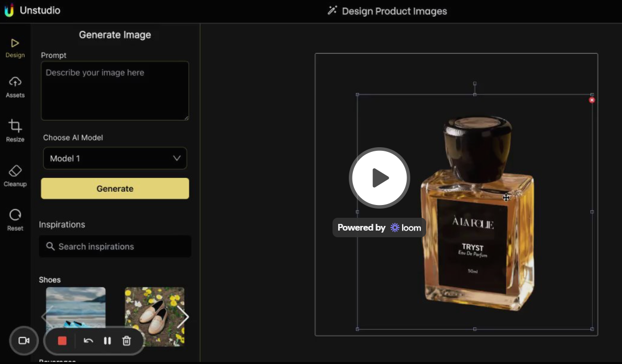Click the Generate button
This screenshot has width=622, height=364.
click(x=115, y=189)
